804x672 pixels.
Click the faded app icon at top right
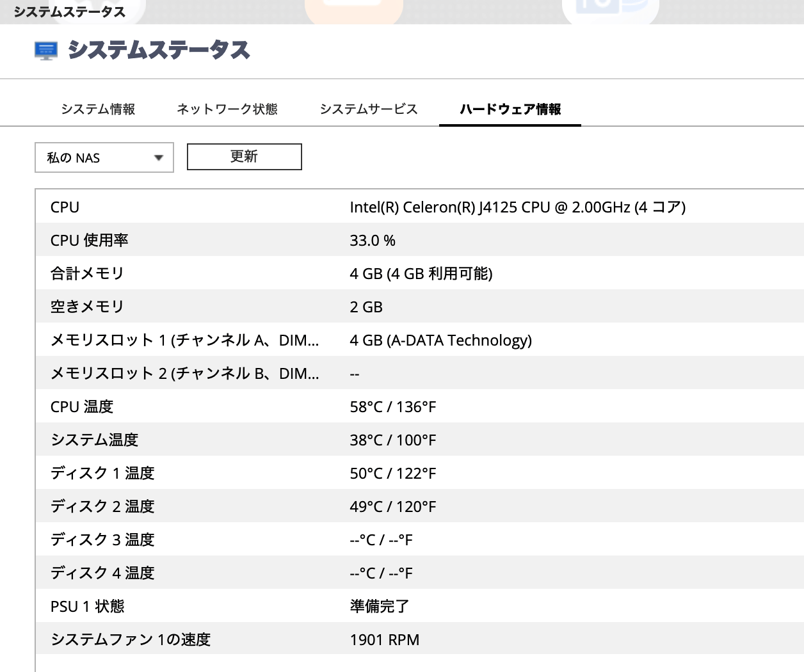point(610,8)
